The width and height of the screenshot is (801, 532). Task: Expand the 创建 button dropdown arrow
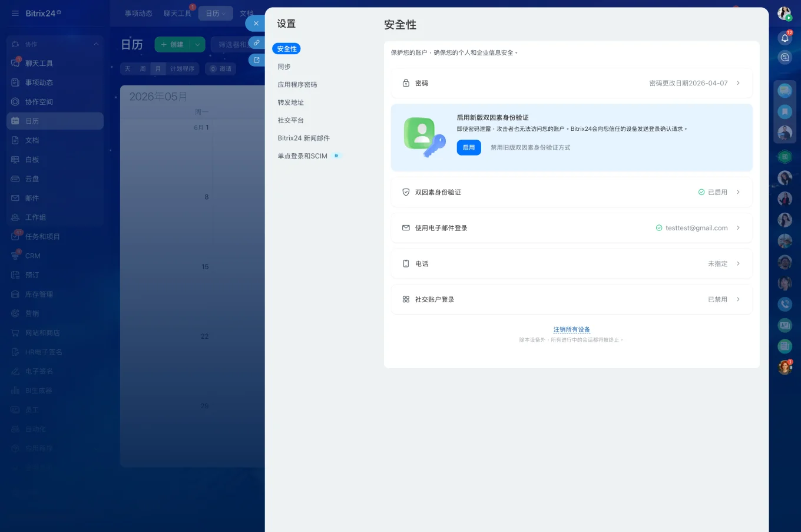pos(198,44)
